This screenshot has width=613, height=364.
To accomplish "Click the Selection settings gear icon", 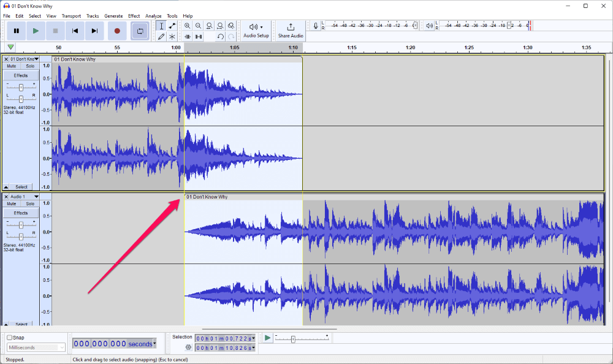I will point(188,347).
